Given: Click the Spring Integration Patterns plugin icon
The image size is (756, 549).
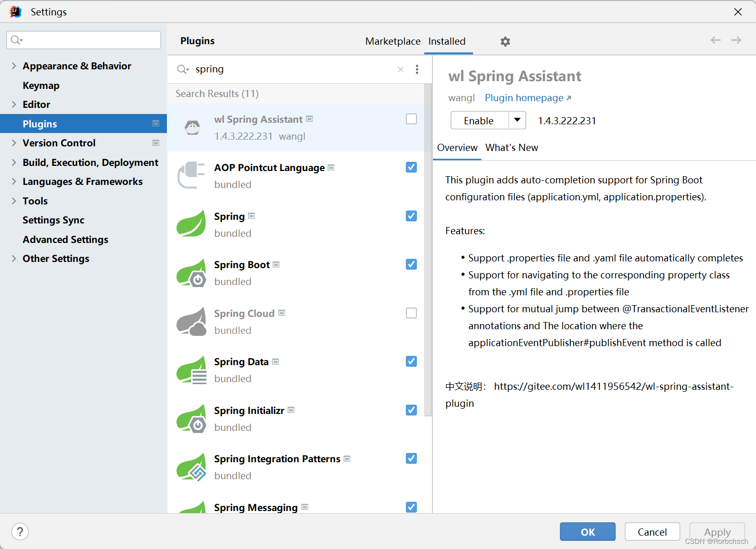Looking at the screenshot, I should [191, 467].
